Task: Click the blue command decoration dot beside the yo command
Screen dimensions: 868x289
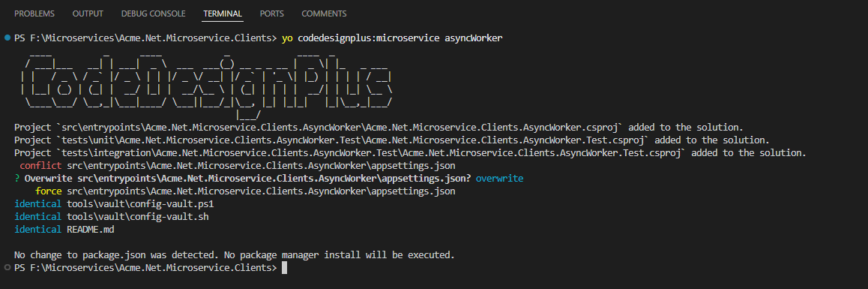Action: coord(7,38)
